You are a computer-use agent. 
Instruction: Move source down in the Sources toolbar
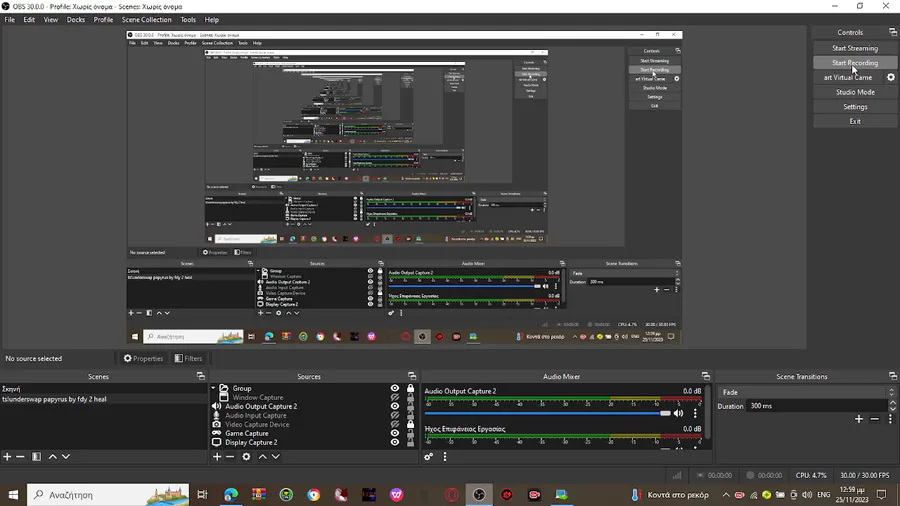[276, 457]
